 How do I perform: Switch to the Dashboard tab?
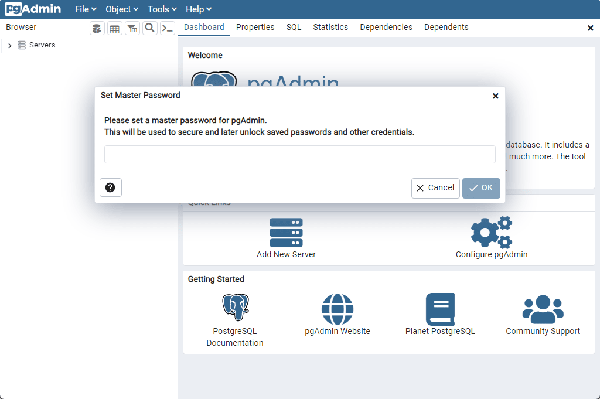click(x=204, y=27)
